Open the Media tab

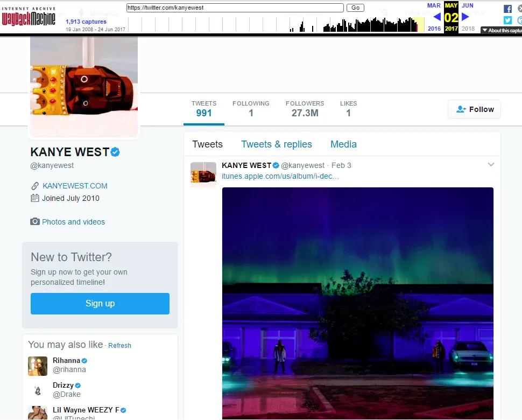tap(343, 144)
